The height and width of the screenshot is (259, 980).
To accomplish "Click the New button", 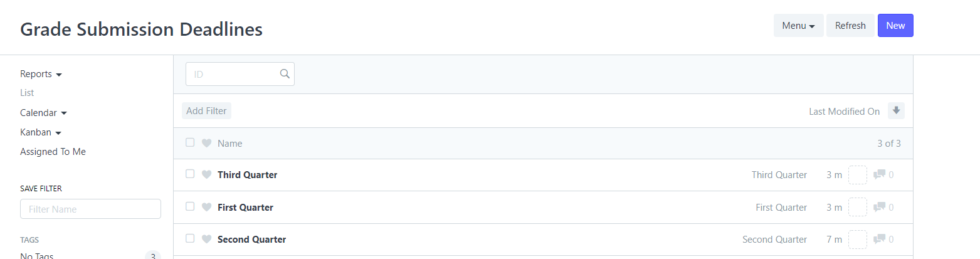I will point(895,26).
